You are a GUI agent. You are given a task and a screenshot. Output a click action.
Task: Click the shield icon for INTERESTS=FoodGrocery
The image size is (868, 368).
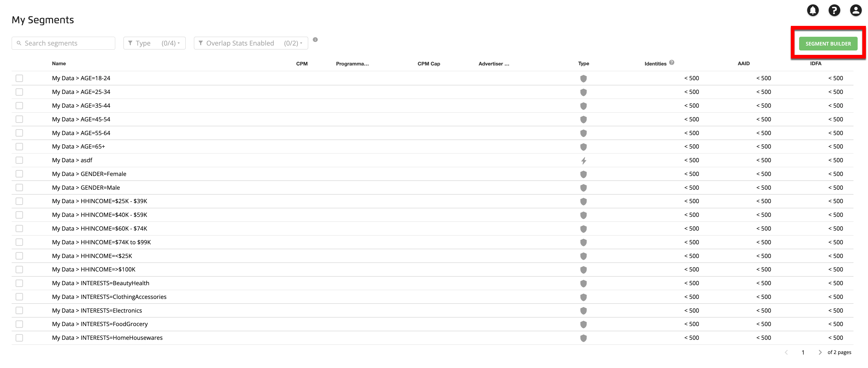click(x=584, y=324)
